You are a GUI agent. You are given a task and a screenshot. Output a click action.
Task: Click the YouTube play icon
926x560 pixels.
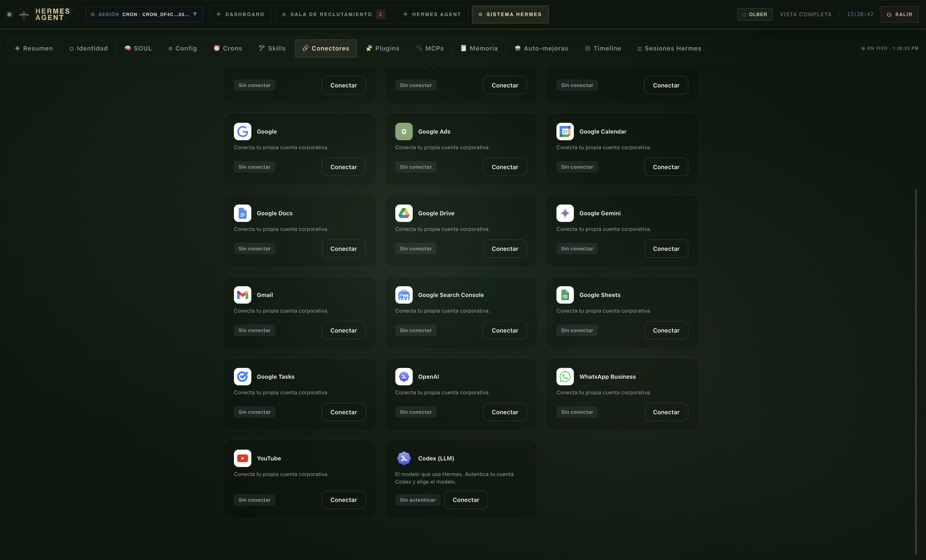[242, 458]
